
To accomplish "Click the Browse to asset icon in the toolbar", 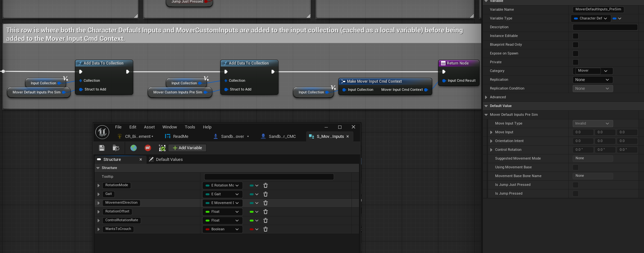I will tap(116, 148).
